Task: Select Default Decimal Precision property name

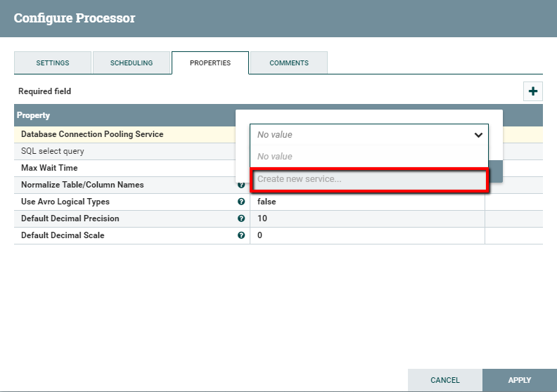Action: pyautogui.click(x=70, y=218)
